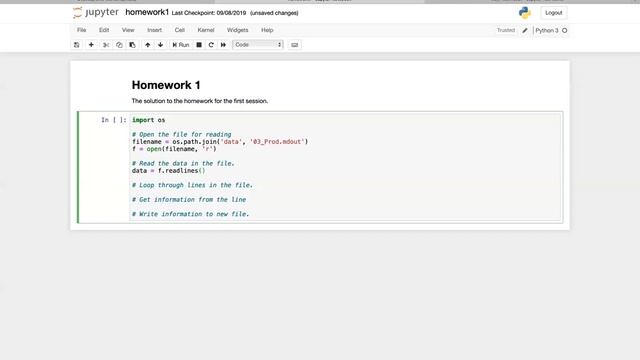Move selected cell up arrow
This screenshot has width=640, height=360.
tap(147, 45)
